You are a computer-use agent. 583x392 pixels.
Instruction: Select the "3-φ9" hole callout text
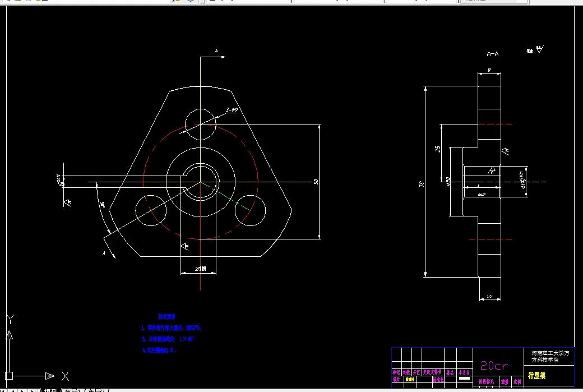[x=232, y=110]
